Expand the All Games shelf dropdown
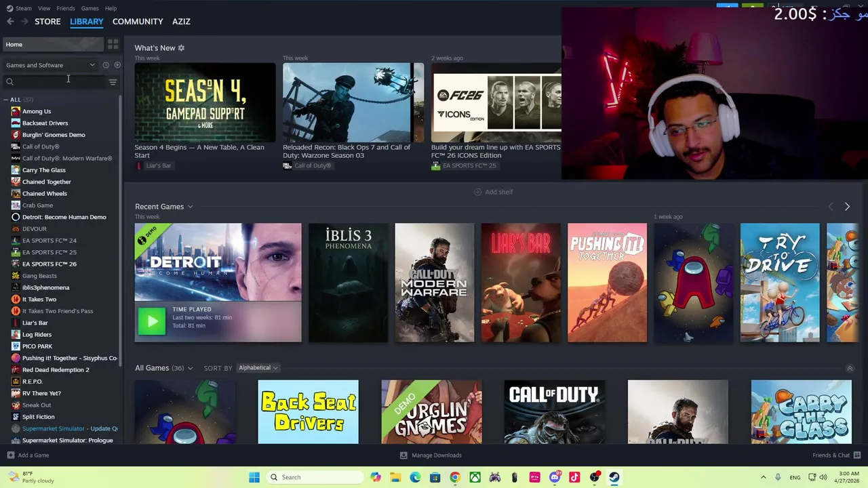This screenshot has height=488, width=868. [x=190, y=368]
